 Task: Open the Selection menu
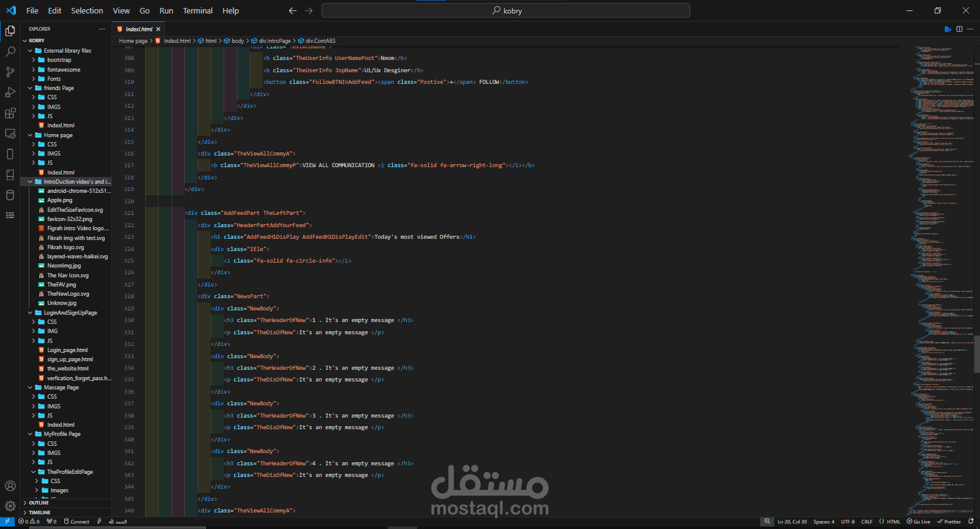point(87,10)
